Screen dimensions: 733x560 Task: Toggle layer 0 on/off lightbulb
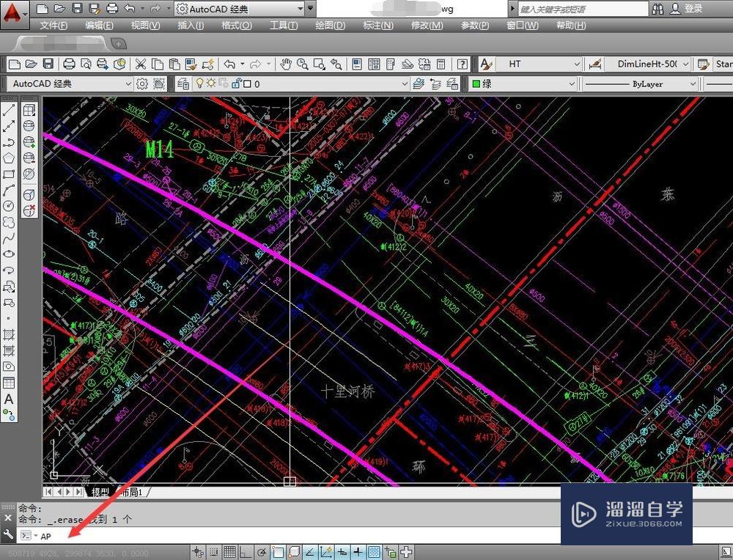[x=199, y=84]
